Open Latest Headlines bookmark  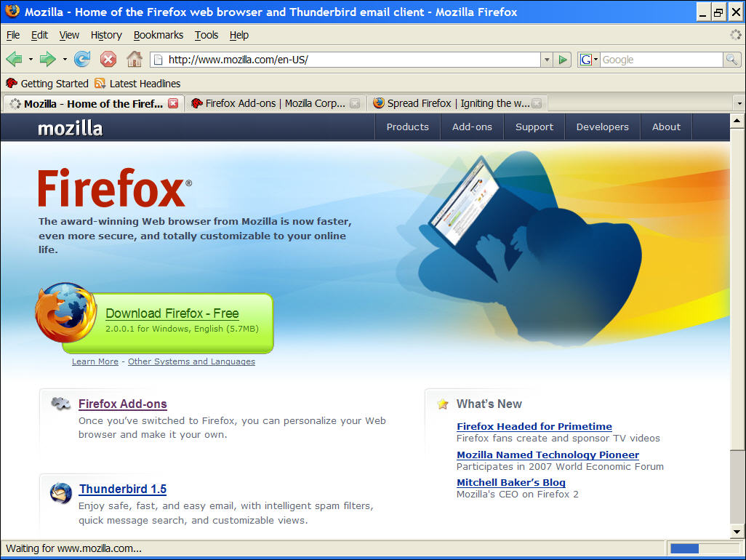tap(137, 83)
